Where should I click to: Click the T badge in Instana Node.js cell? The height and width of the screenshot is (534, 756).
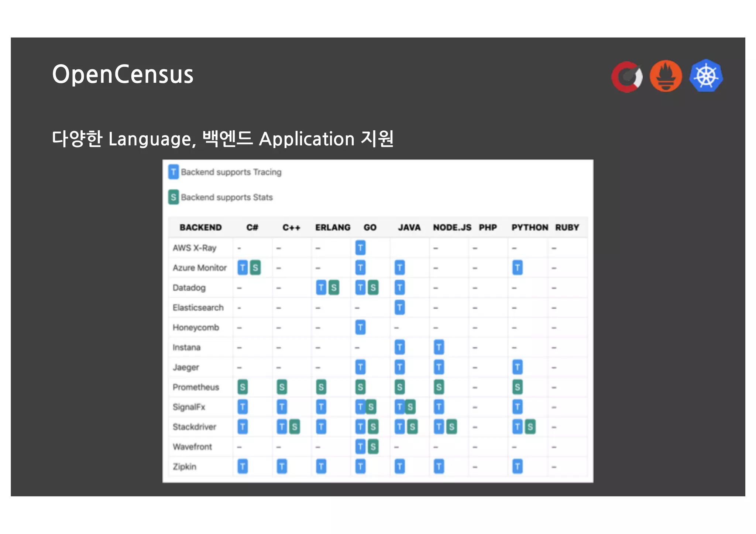(x=439, y=347)
